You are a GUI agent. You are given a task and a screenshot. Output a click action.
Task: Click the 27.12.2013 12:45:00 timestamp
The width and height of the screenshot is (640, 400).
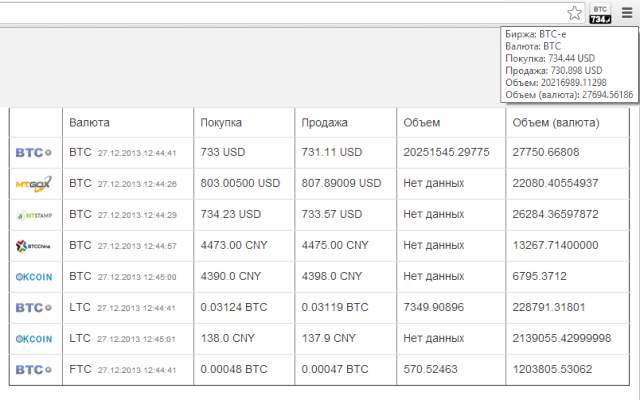pos(137,277)
